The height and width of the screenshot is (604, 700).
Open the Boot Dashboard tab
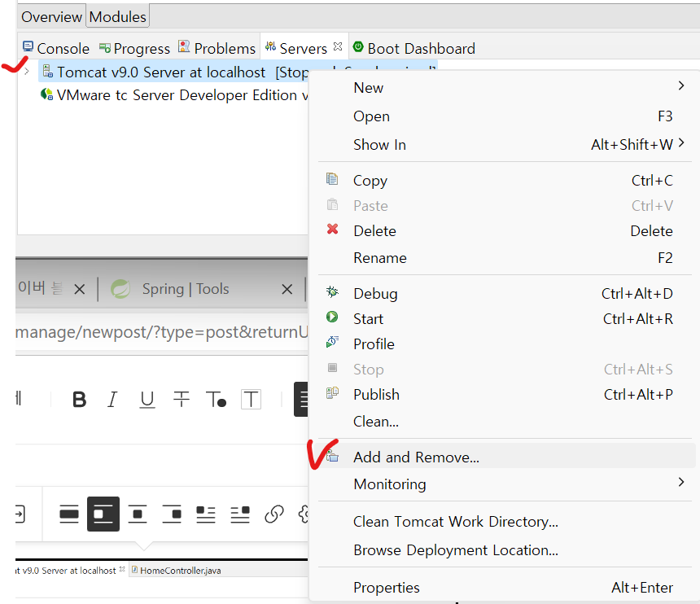pos(413,48)
